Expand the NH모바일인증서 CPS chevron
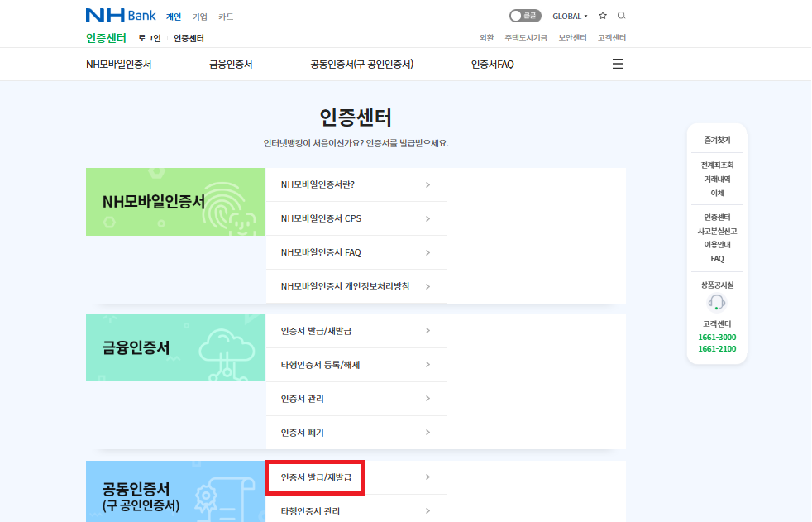 click(428, 218)
